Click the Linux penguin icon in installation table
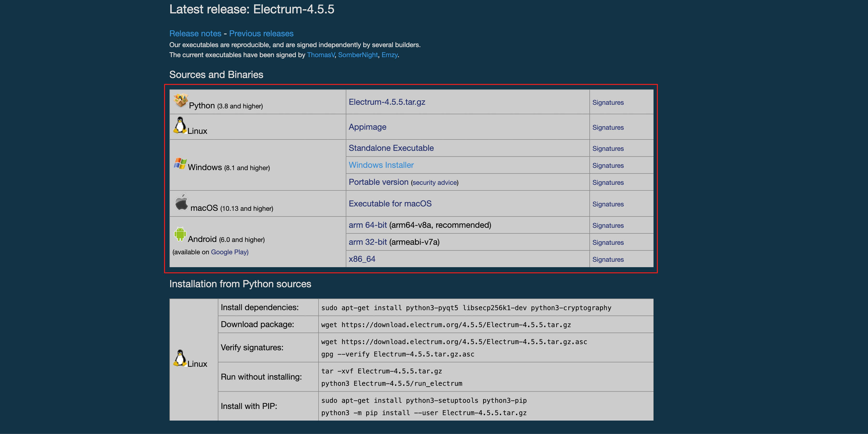Screen dimensions: 868x434 (180, 358)
